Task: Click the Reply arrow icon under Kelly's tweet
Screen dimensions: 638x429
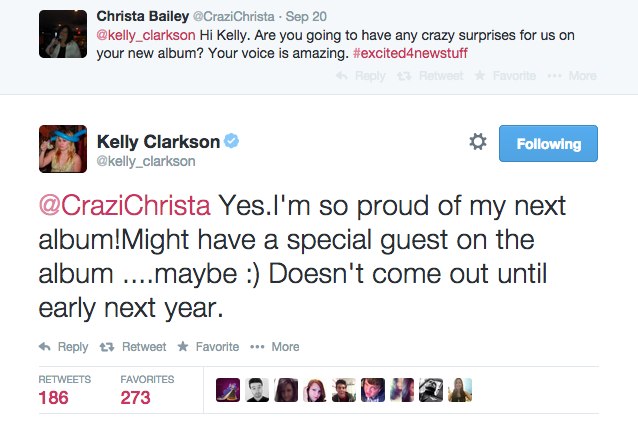Action: pyautogui.click(x=45, y=347)
